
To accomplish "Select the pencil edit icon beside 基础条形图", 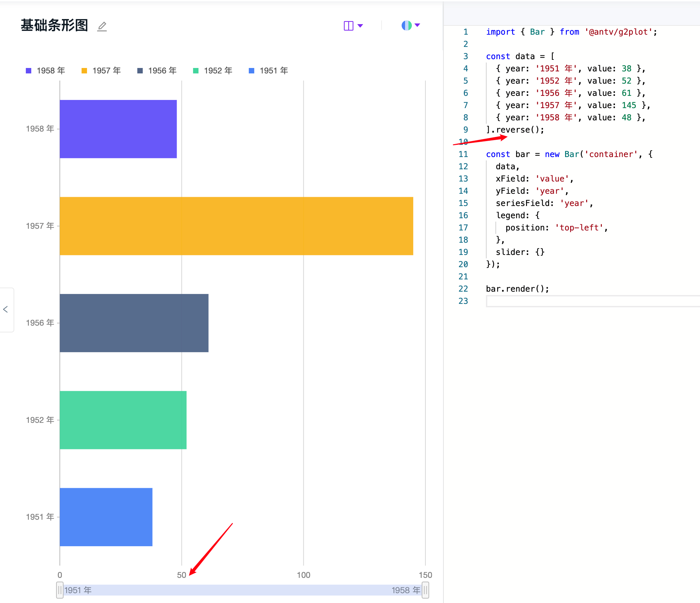I will click(102, 26).
